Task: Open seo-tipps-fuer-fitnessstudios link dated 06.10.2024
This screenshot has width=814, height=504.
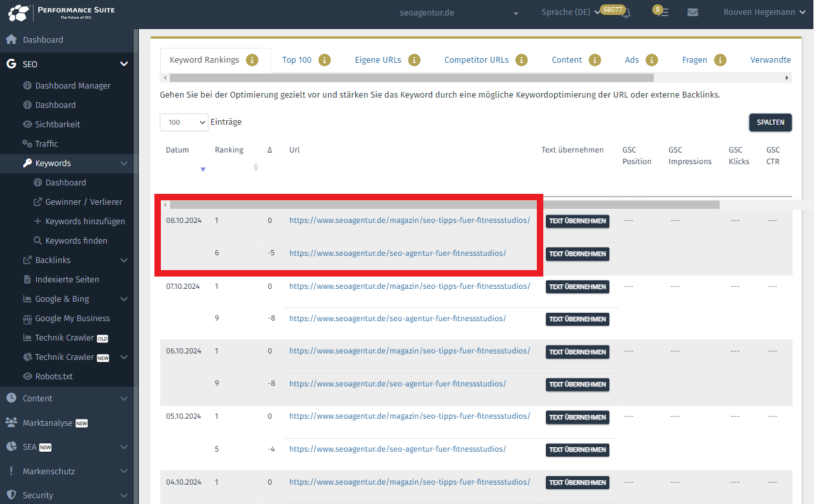Action: 410,351
